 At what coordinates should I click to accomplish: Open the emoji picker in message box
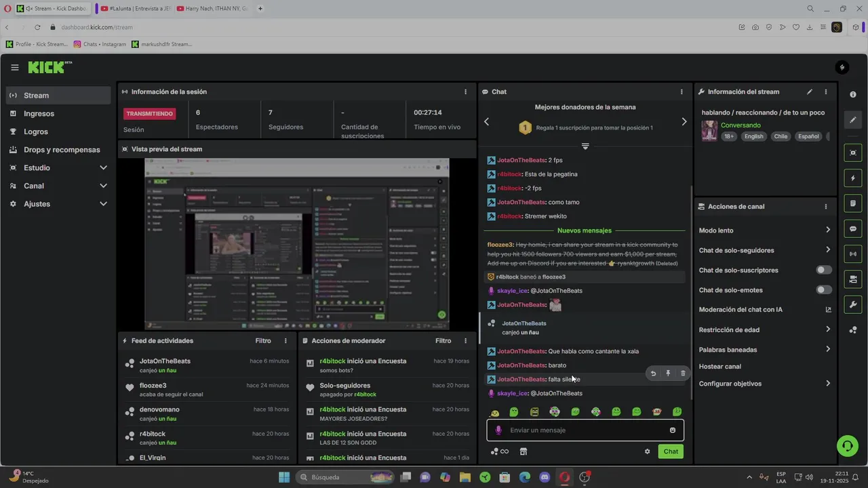click(673, 430)
